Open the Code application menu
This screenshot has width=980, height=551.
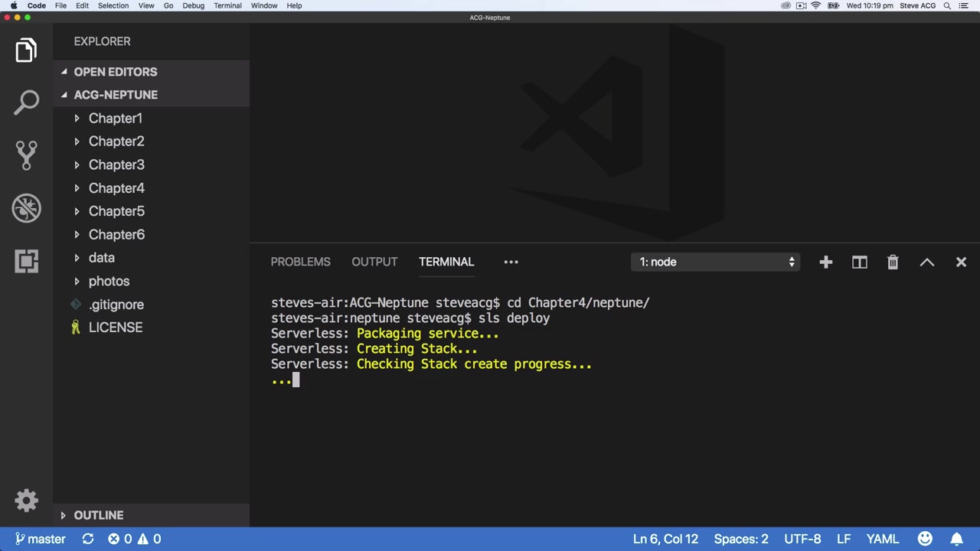37,5
